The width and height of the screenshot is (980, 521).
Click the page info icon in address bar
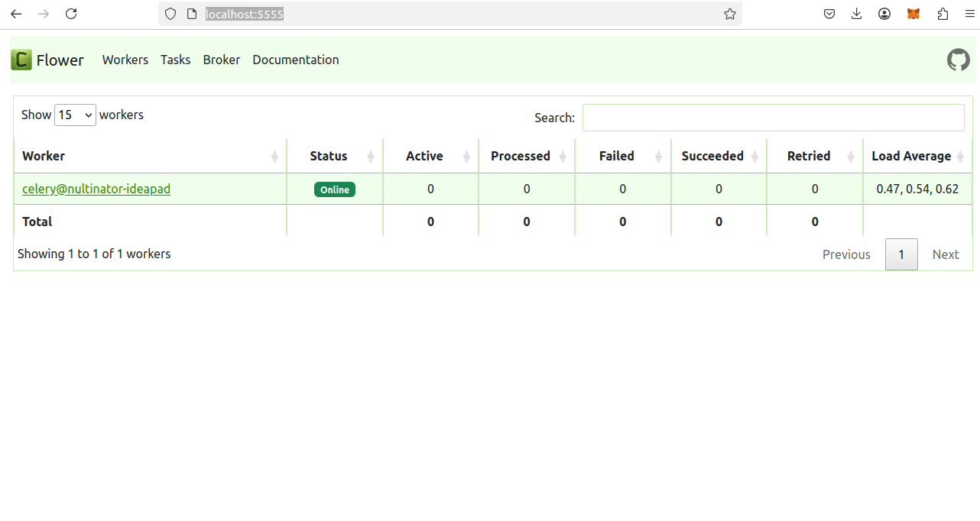[192, 14]
